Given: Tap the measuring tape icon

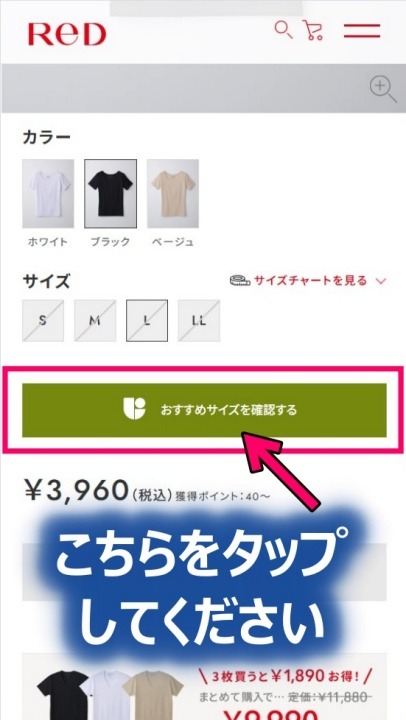Looking at the screenshot, I should coord(240,280).
